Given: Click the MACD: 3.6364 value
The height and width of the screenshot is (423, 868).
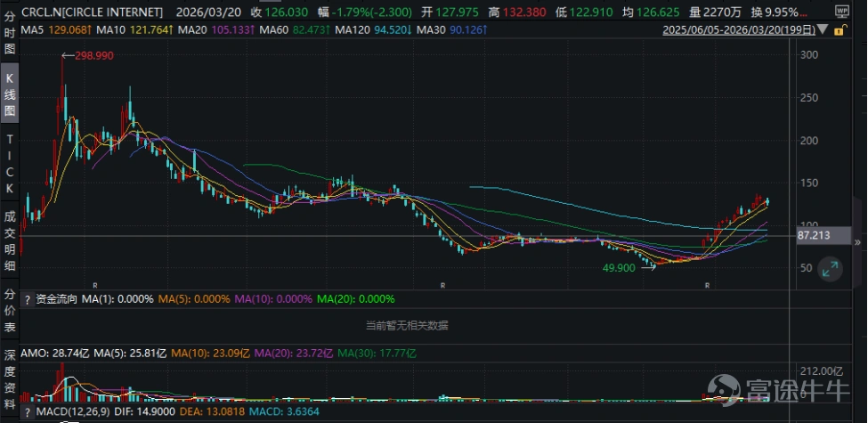Looking at the screenshot, I should pos(284,412).
